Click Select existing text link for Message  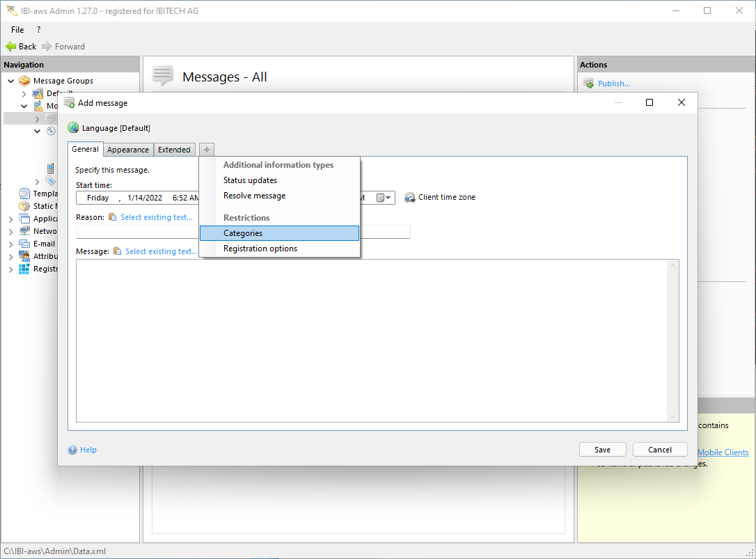click(161, 251)
